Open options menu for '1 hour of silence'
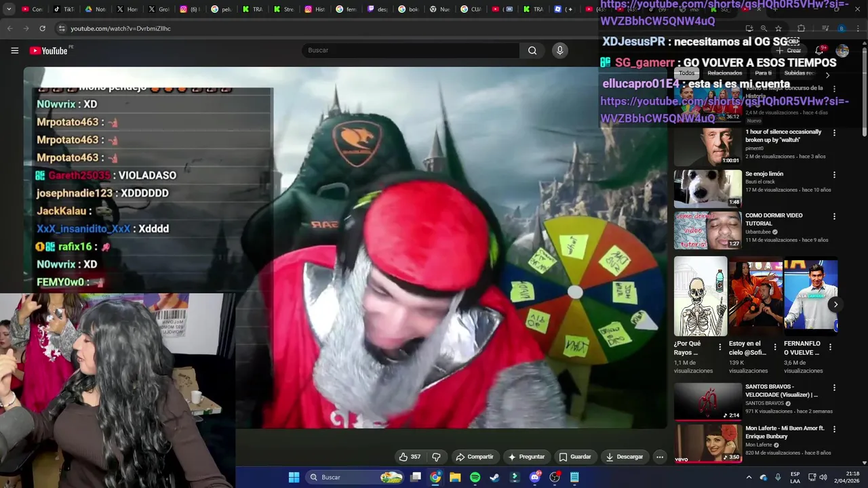 (x=834, y=133)
